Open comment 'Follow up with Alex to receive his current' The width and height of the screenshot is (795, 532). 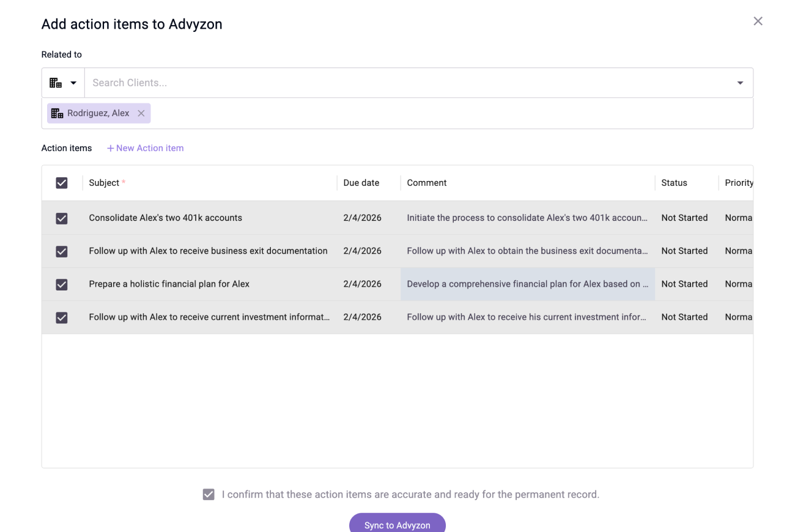527,317
